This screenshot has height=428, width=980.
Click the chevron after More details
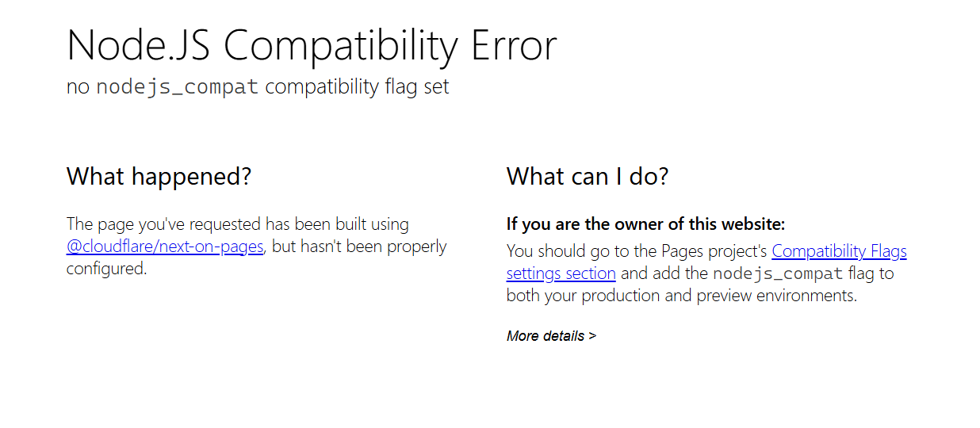click(592, 336)
